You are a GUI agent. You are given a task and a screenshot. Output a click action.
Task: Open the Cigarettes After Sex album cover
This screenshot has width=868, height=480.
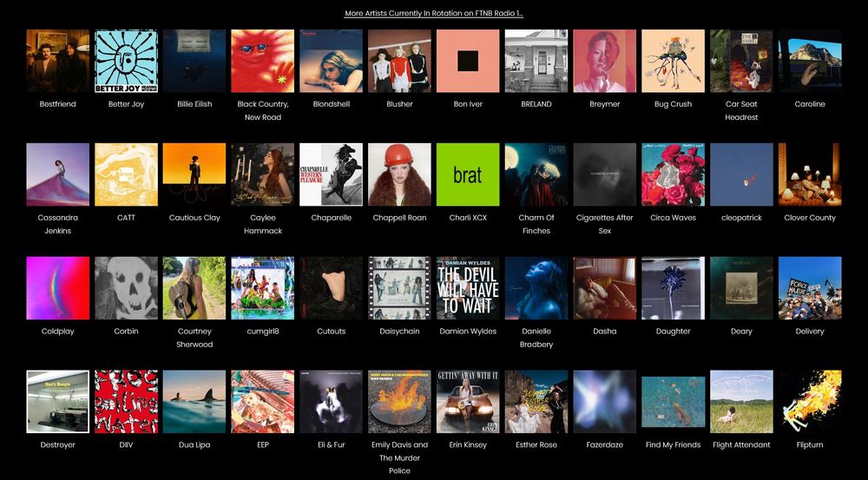[604, 174]
